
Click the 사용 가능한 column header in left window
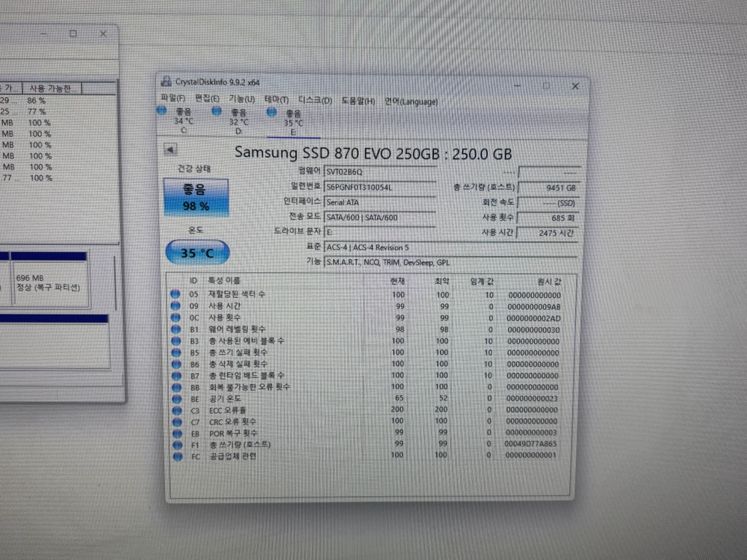pyautogui.click(x=52, y=89)
